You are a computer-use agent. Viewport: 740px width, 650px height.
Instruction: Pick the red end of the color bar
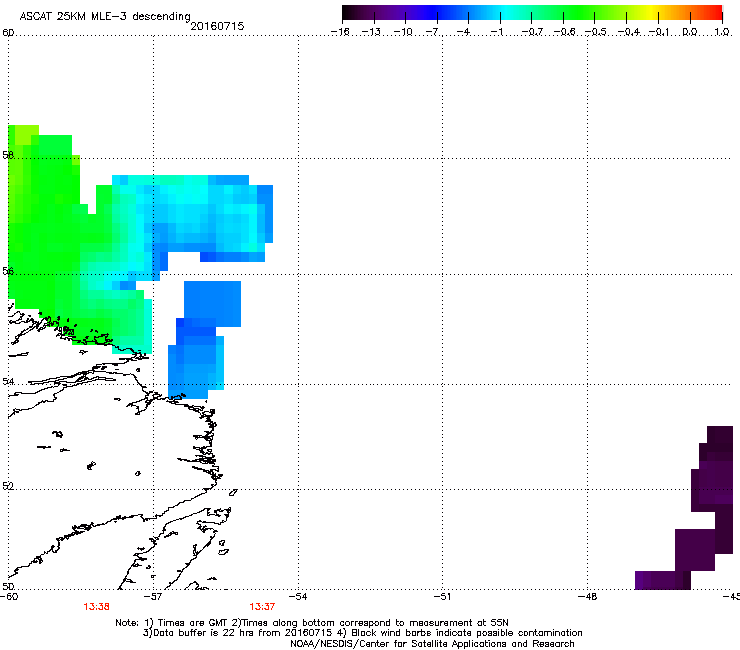715,13
